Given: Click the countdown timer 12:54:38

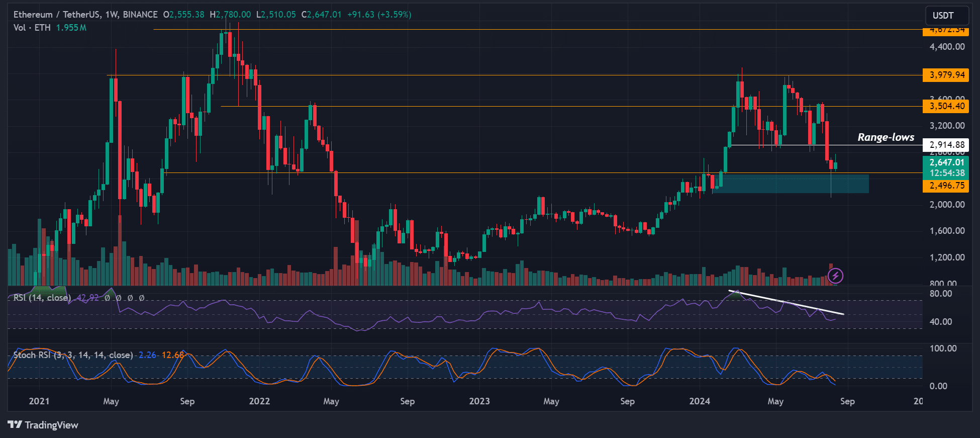Looking at the screenshot, I should 947,173.
